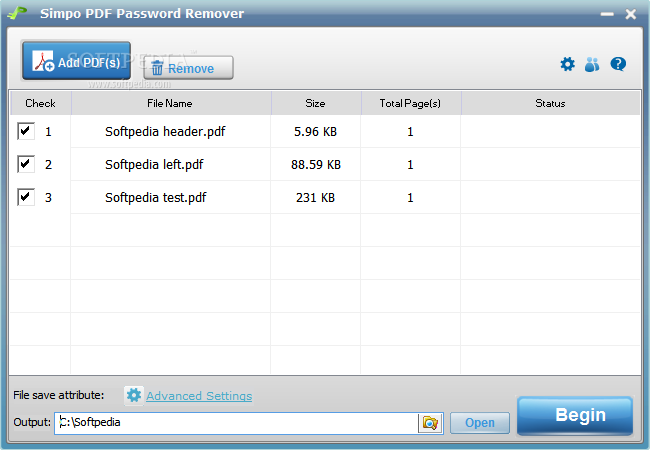Click the gear icon beside Advanced Settings
The width and height of the screenshot is (650, 450).
[133, 395]
